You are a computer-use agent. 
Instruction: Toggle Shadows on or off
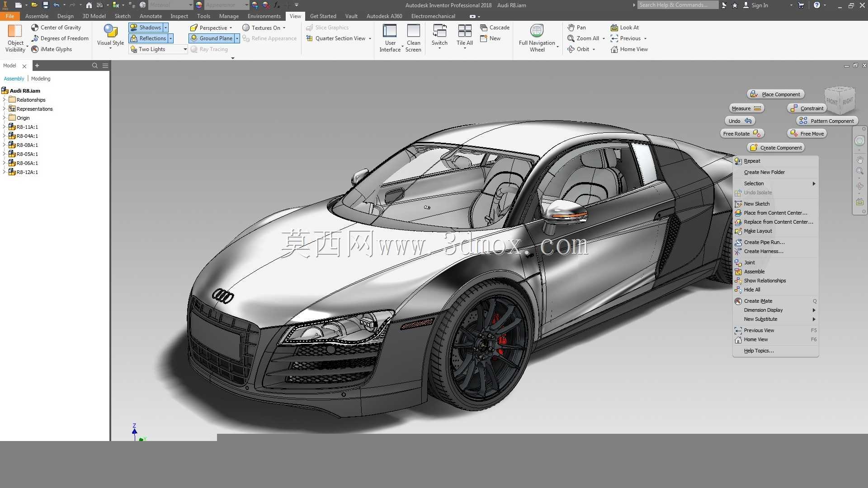point(146,28)
